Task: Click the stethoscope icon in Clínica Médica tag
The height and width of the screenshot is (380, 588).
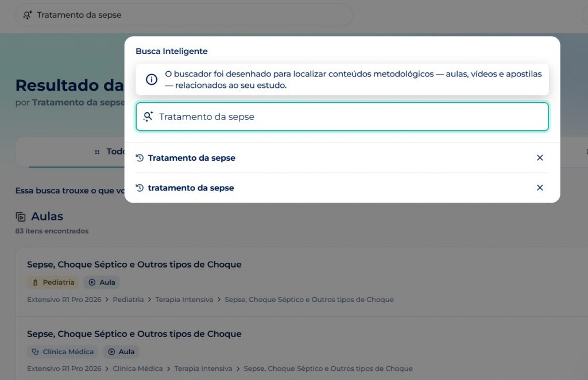Action: [35, 352]
